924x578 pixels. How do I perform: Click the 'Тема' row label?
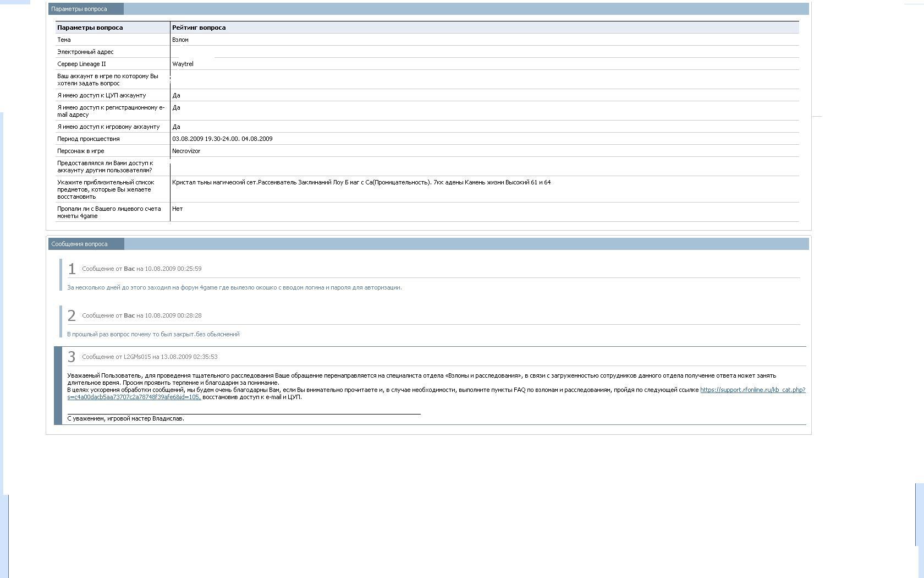point(64,40)
